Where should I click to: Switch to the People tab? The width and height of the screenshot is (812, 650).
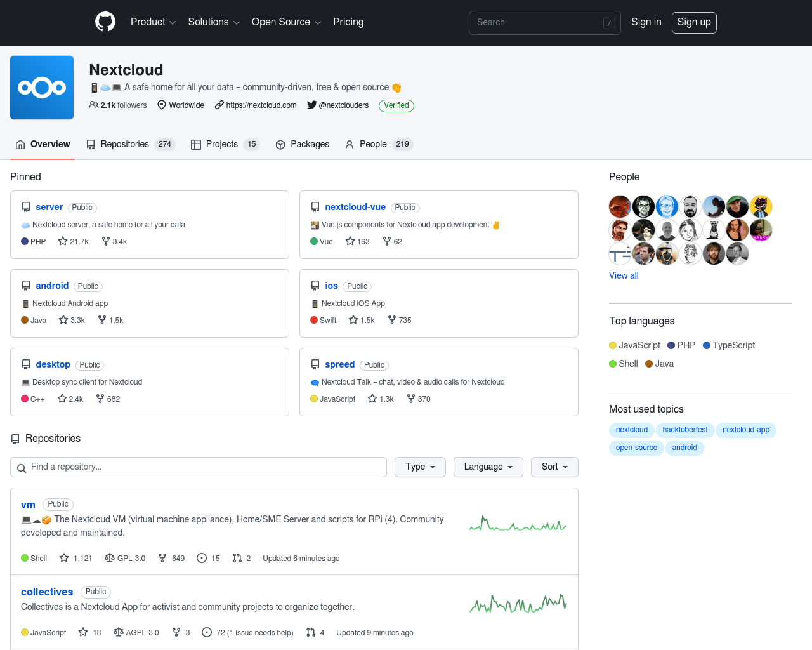pyautogui.click(x=379, y=144)
